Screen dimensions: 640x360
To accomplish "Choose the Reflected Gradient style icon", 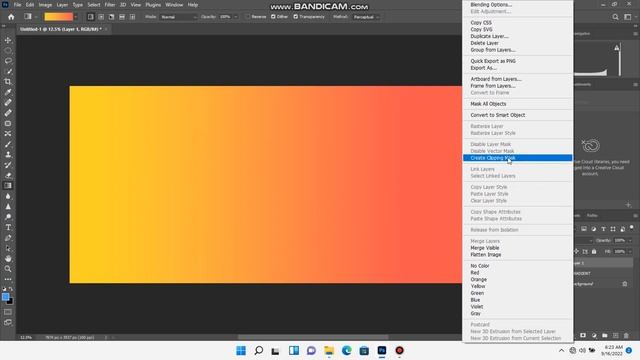I will click(x=122, y=17).
